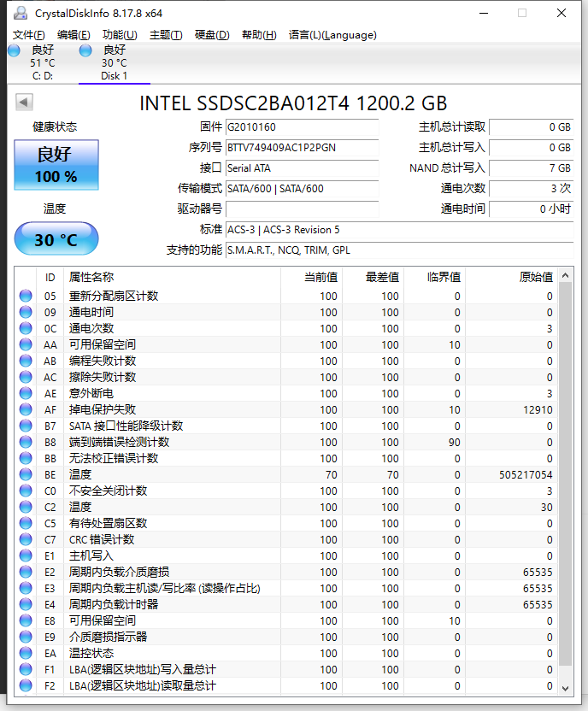This screenshot has height=711, width=588.
Task: Click the 主机总计写入 value 0 GB
Action: pos(531,148)
